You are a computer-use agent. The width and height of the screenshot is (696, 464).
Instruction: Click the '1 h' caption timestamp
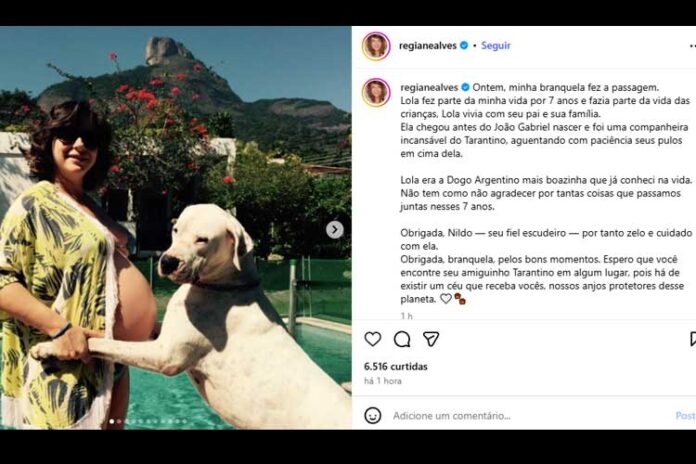[x=404, y=316]
